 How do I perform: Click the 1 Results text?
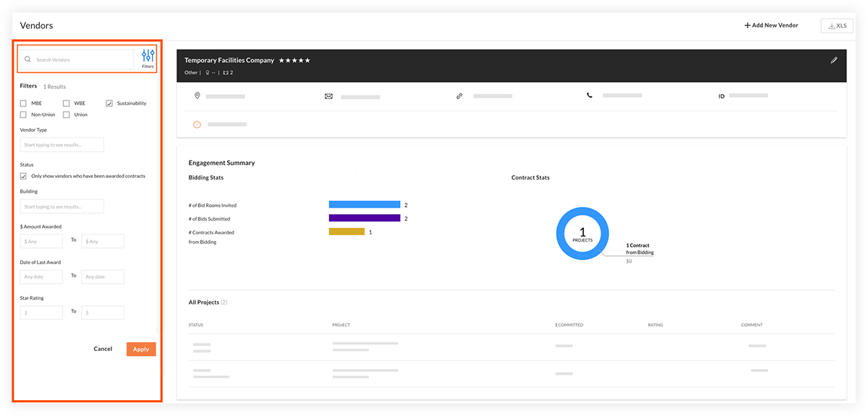pyautogui.click(x=54, y=86)
